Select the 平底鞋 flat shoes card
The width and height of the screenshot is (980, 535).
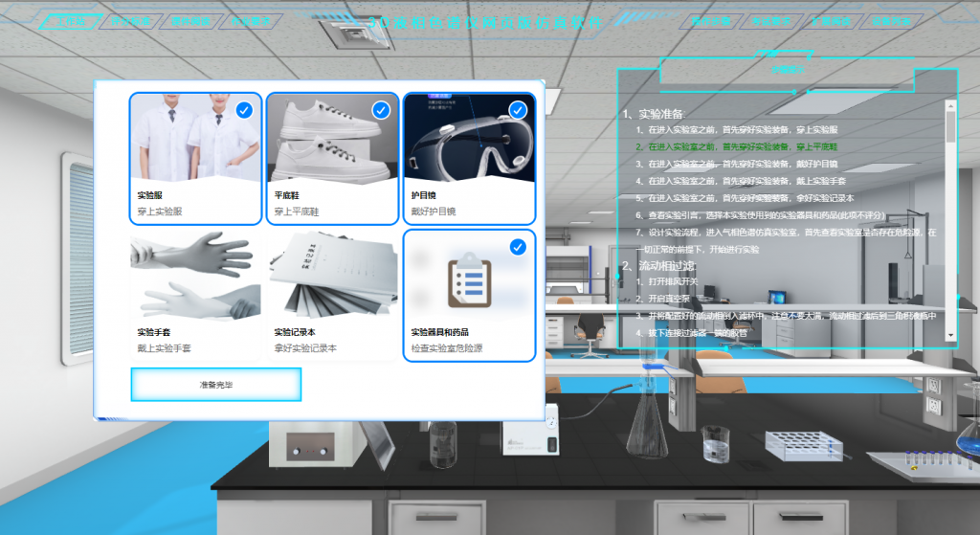(332, 159)
